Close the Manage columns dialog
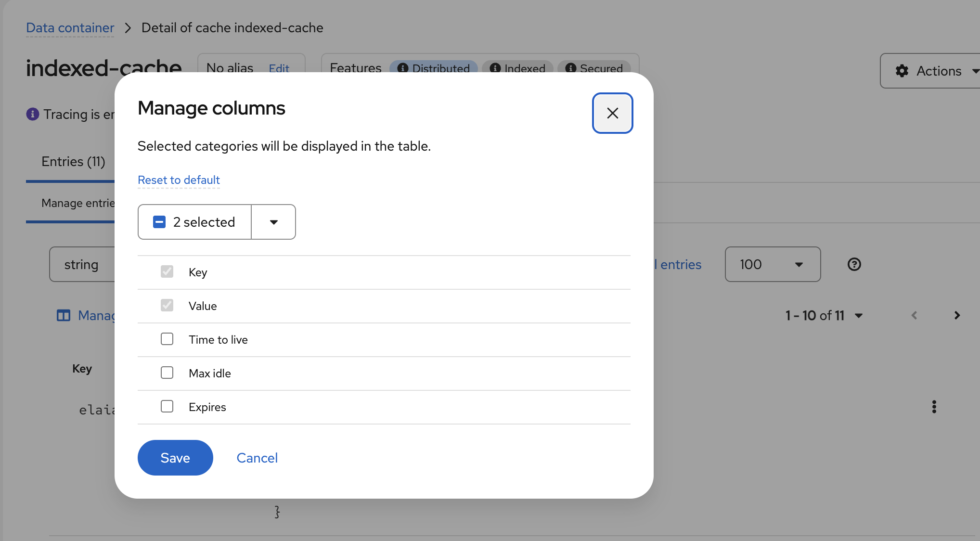980x541 pixels. click(612, 113)
